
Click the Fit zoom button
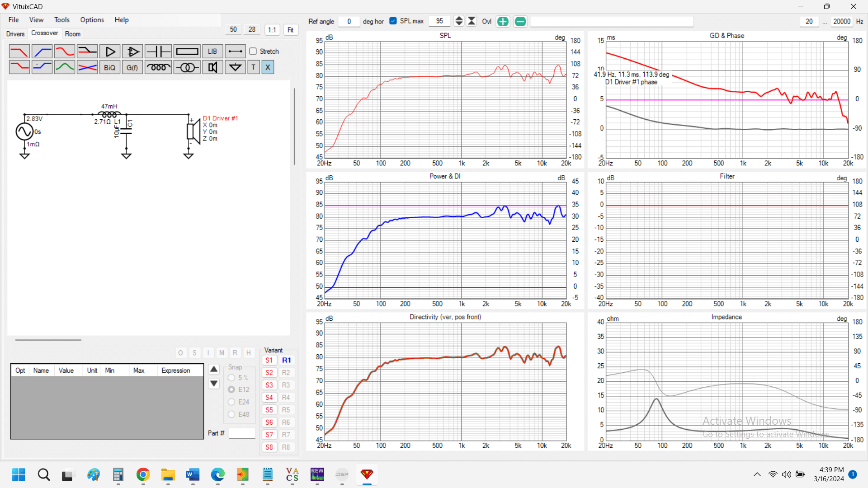[x=291, y=30]
